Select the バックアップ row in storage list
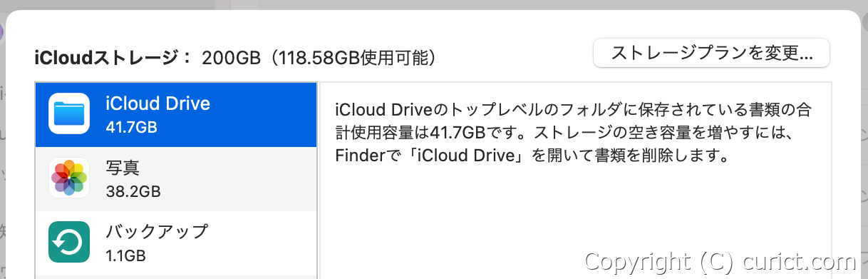Viewport: 868px width, 279px height. 175,243
